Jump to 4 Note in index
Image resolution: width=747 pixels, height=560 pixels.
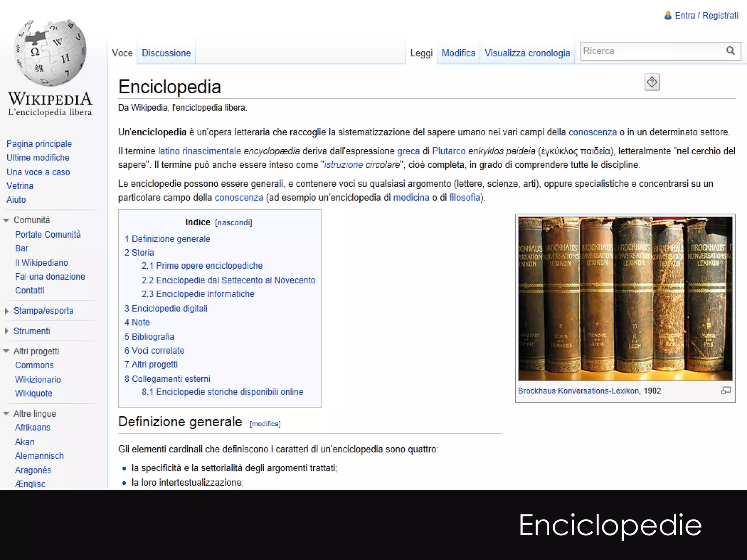tap(137, 323)
